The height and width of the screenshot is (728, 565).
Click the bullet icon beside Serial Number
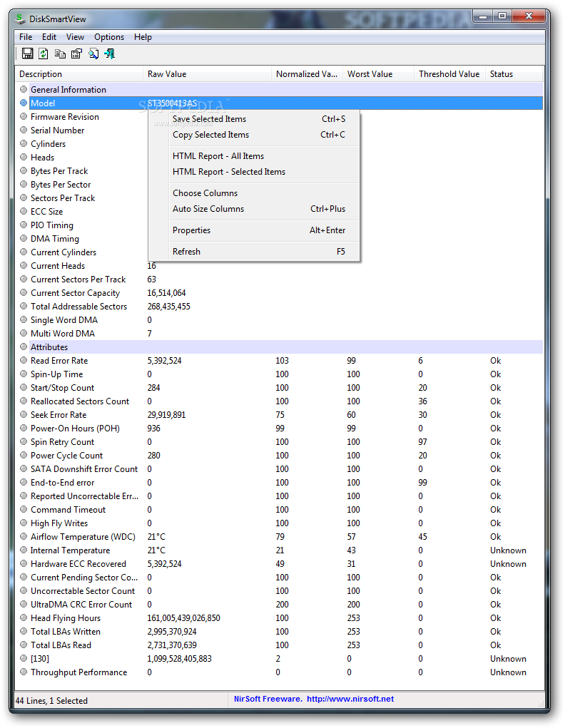(24, 130)
